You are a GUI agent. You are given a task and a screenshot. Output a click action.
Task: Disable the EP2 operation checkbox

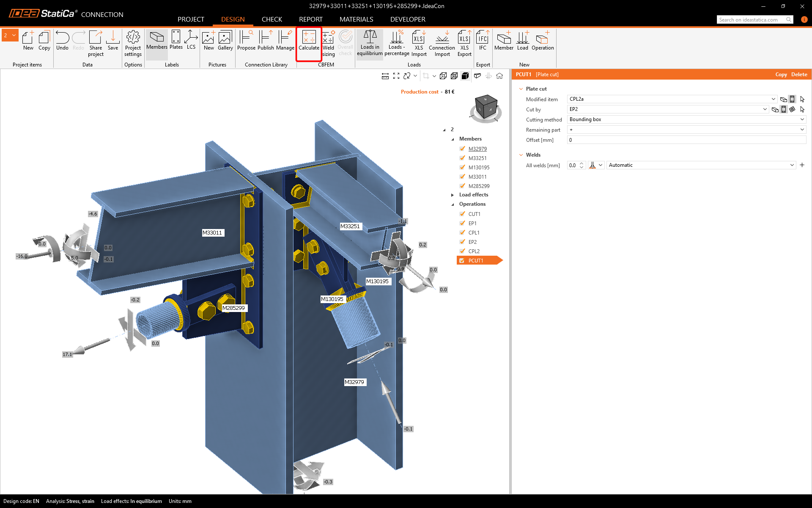click(x=462, y=242)
